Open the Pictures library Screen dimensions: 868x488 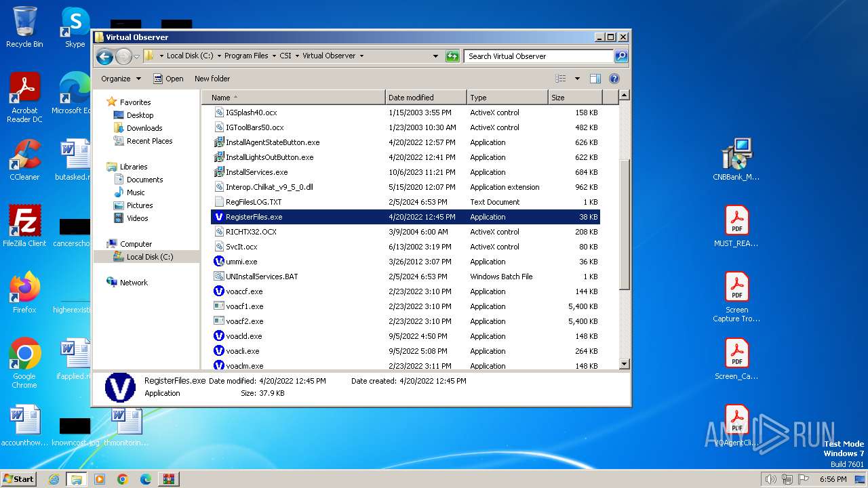coord(140,205)
